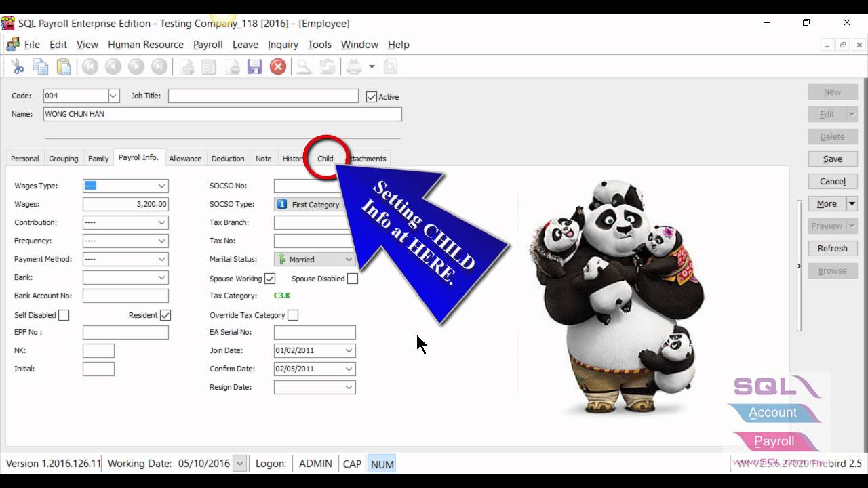868x488 pixels.
Task: Click the More button
Action: tap(827, 204)
